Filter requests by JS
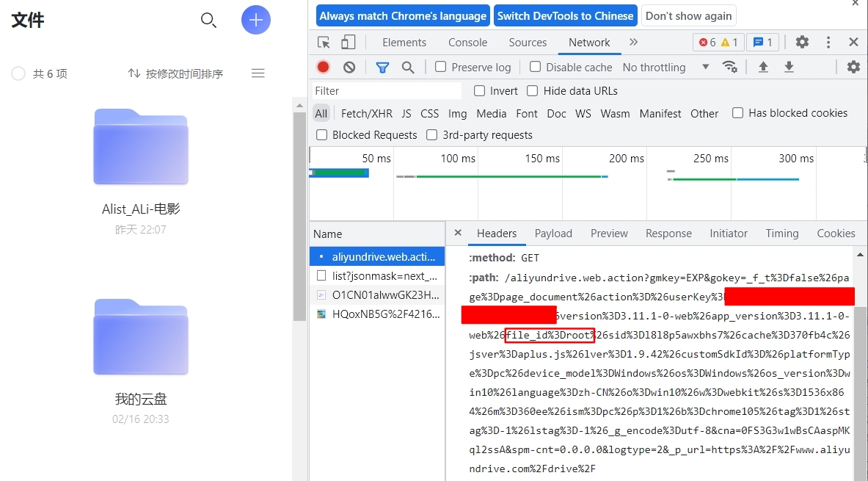Screen dimensions: 868x481 tap(406, 113)
